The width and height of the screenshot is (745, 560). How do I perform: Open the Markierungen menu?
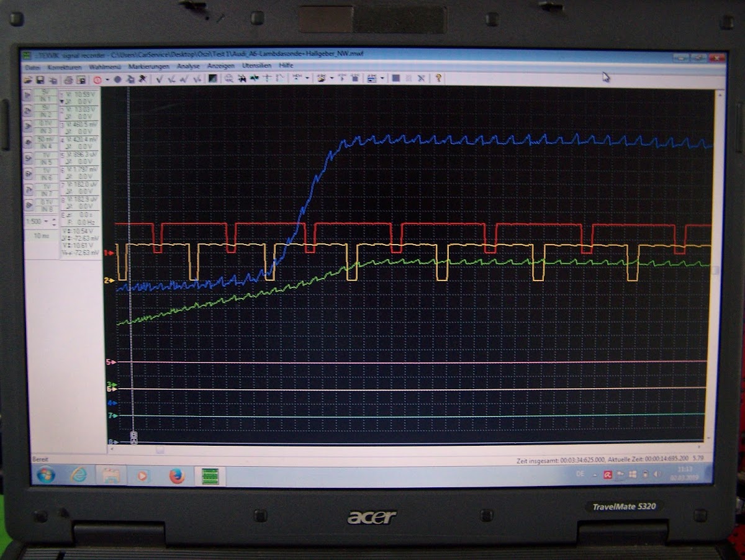[148, 66]
